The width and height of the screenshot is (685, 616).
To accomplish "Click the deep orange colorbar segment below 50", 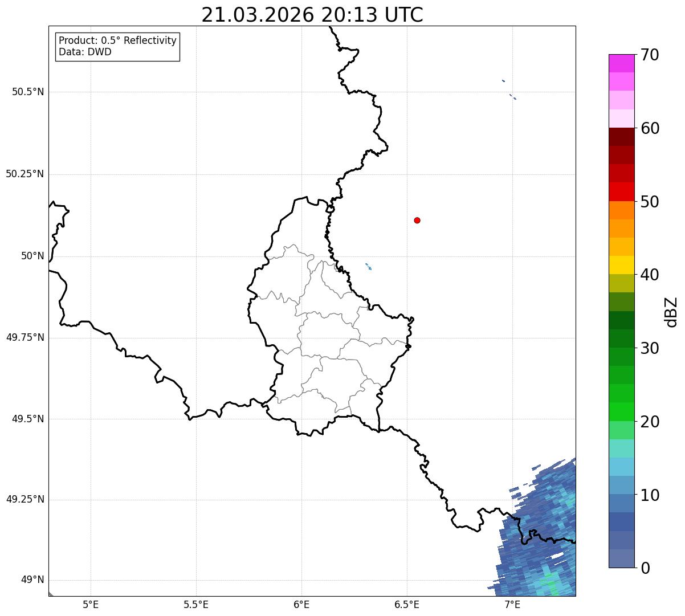I will click(x=621, y=210).
